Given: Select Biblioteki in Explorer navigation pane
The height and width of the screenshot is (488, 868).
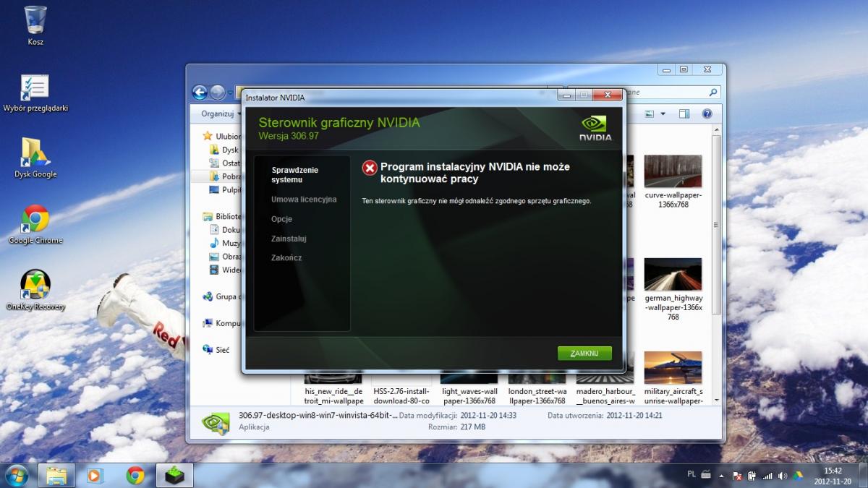Looking at the screenshot, I should point(222,216).
